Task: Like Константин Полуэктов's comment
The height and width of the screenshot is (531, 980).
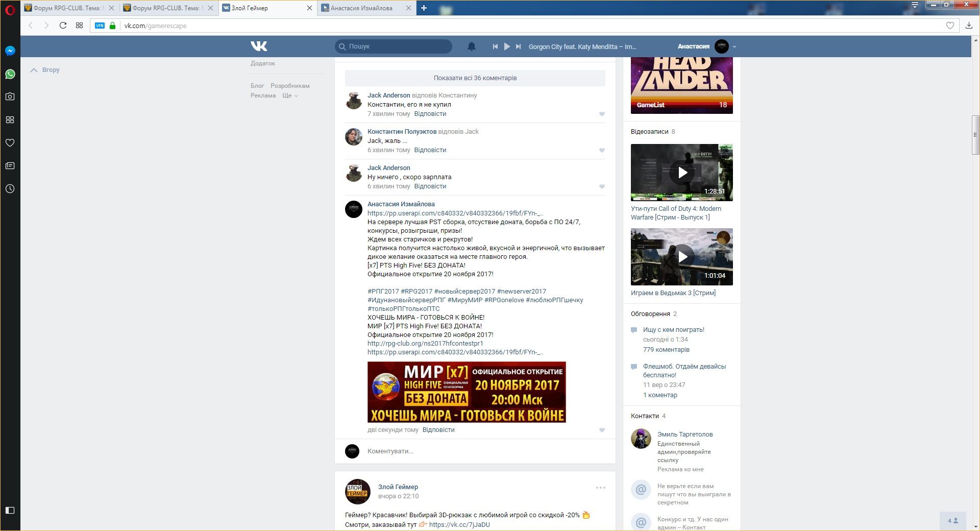Action: click(602, 151)
